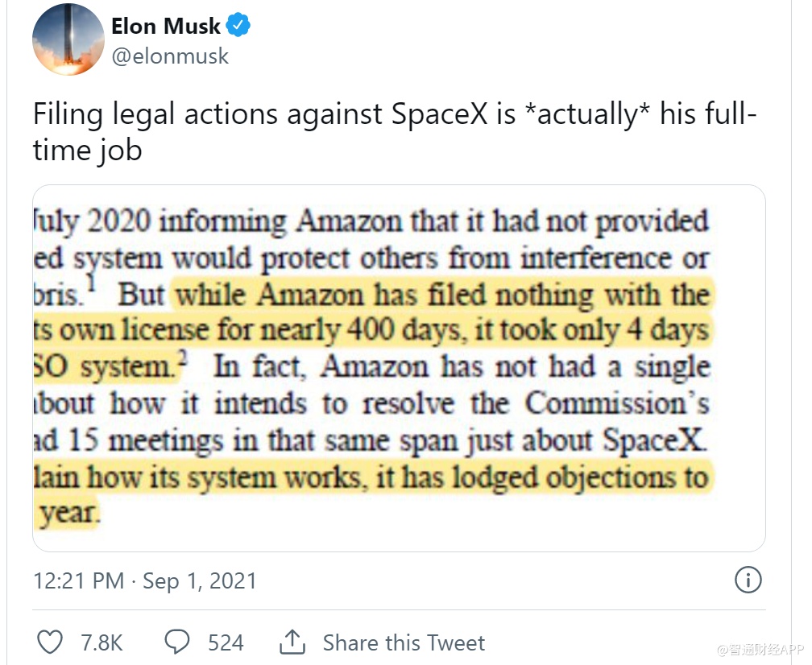Click the highlighted "lodged objections" line

tap(371, 477)
